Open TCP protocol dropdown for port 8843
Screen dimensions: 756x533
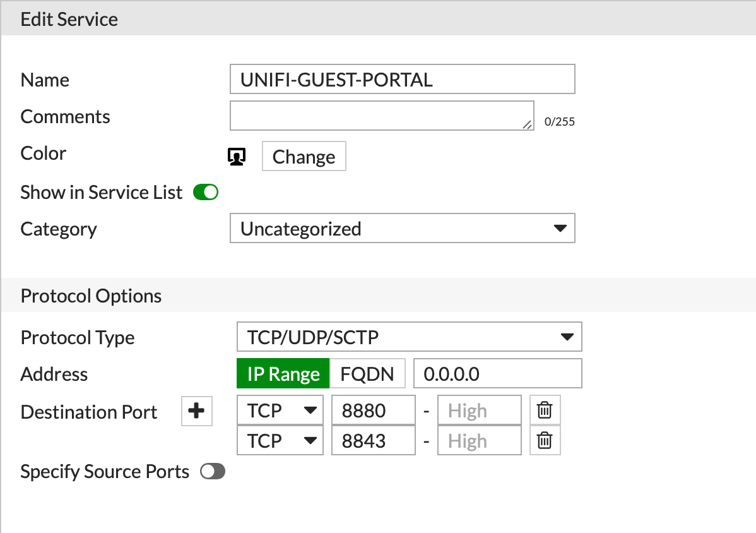click(280, 440)
